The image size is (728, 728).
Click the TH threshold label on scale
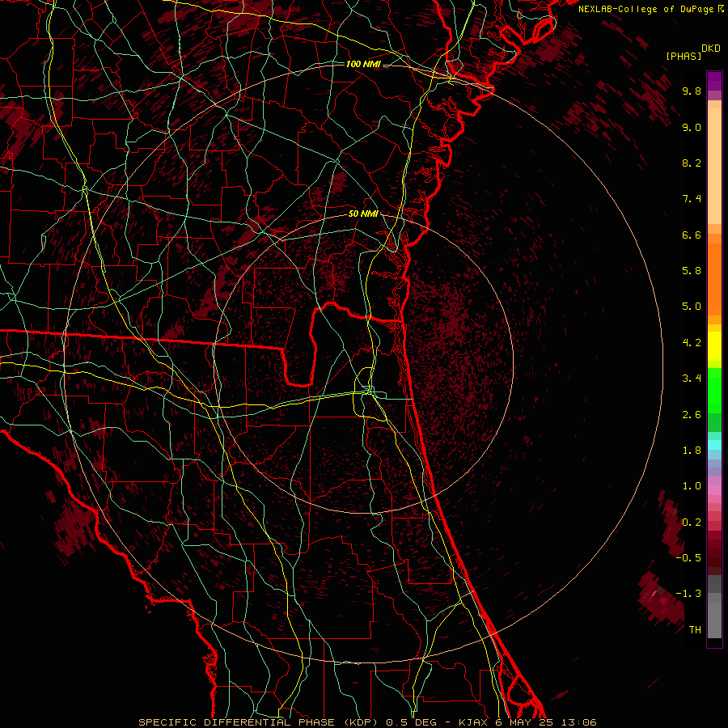click(x=695, y=630)
